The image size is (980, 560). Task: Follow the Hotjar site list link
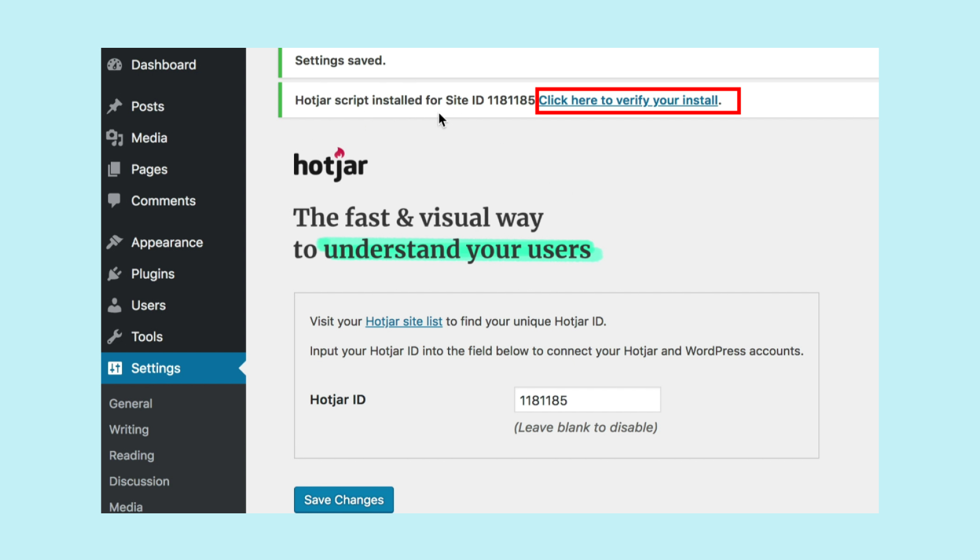pyautogui.click(x=404, y=321)
